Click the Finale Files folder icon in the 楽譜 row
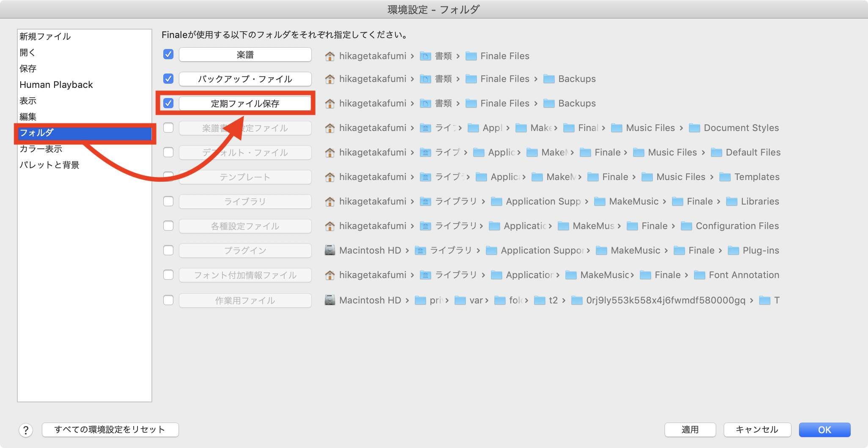Image resolution: width=868 pixels, height=448 pixels. [471, 56]
